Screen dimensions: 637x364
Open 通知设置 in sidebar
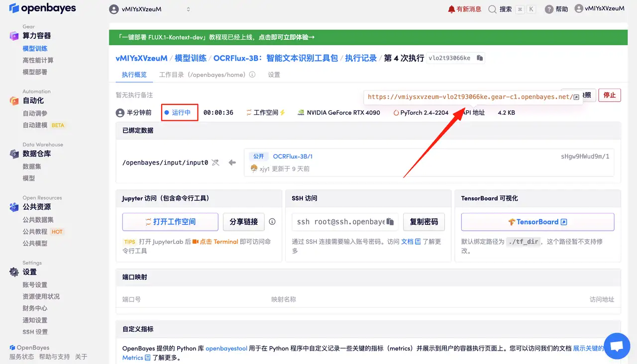[x=35, y=320]
